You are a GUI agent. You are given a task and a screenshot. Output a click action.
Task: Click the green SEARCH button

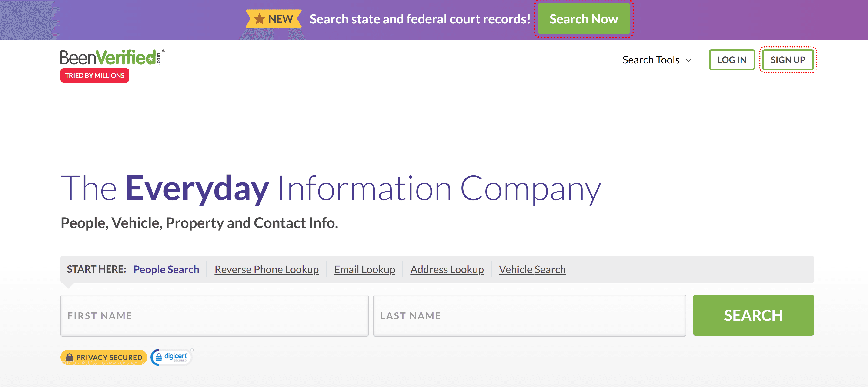753,315
